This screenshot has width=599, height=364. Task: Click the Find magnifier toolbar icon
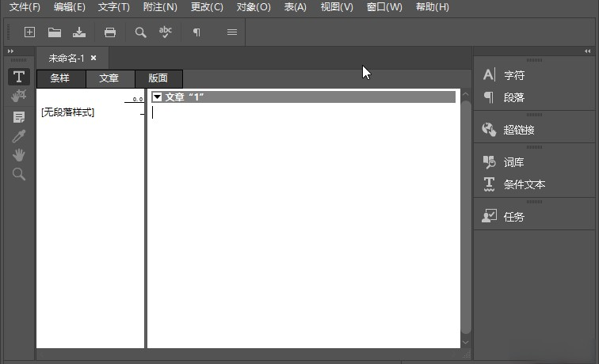click(x=140, y=32)
